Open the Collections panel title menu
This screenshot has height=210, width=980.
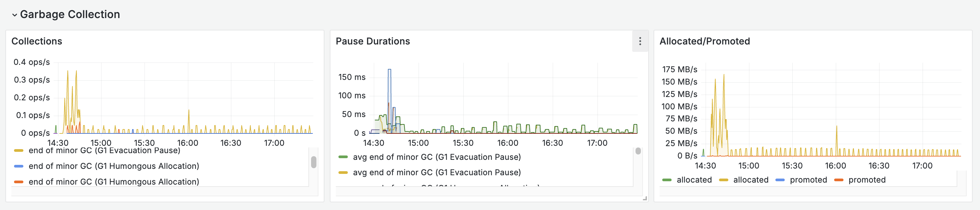point(36,41)
